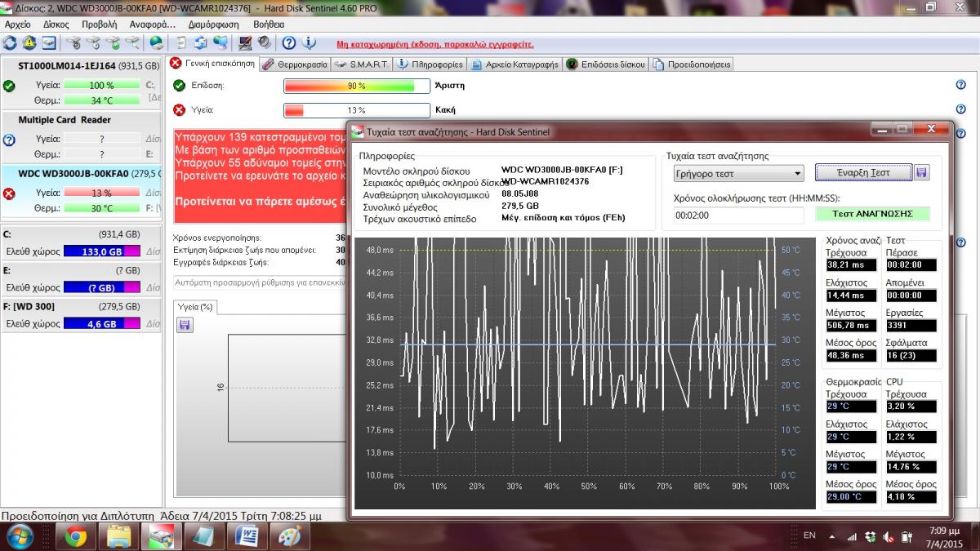The width and height of the screenshot is (980, 551).
Task: Select the Υγεία (%) graph tab
Action: 195,307
